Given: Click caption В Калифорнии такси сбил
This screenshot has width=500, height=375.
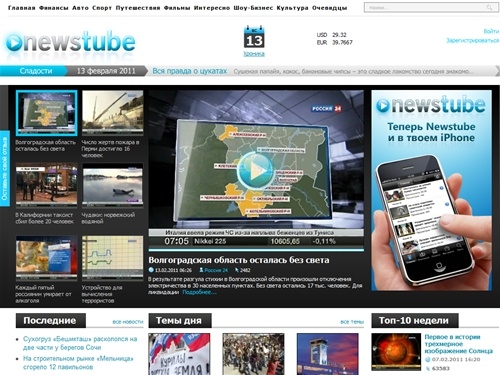Looking at the screenshot, I should point(44,218).
